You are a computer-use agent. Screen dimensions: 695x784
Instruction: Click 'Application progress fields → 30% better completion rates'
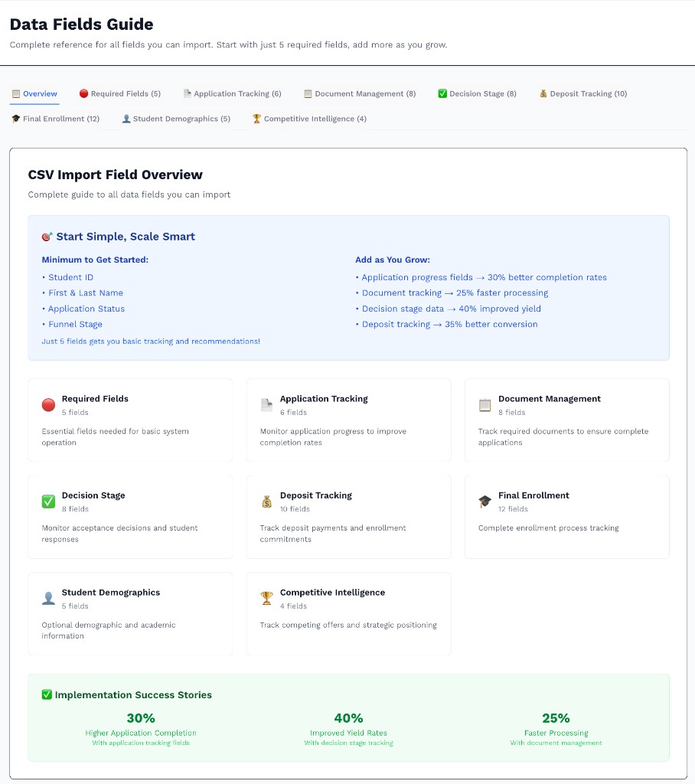(481, 277)
